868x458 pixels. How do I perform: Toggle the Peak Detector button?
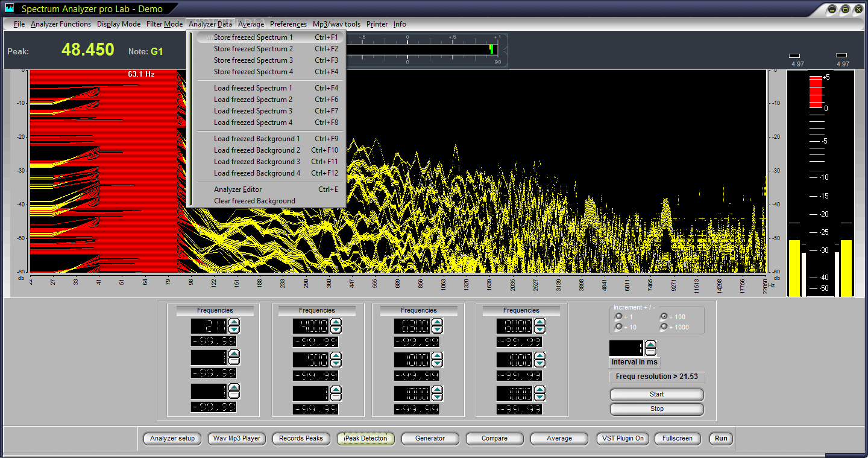click(365, 439)
